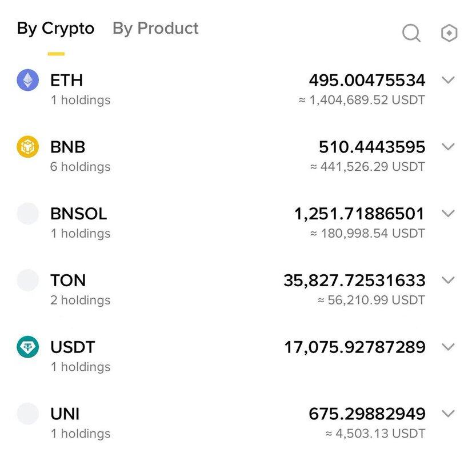Click the USDT coin logo
The height and width of the screenshot is (457, 476).
(28, 347)
